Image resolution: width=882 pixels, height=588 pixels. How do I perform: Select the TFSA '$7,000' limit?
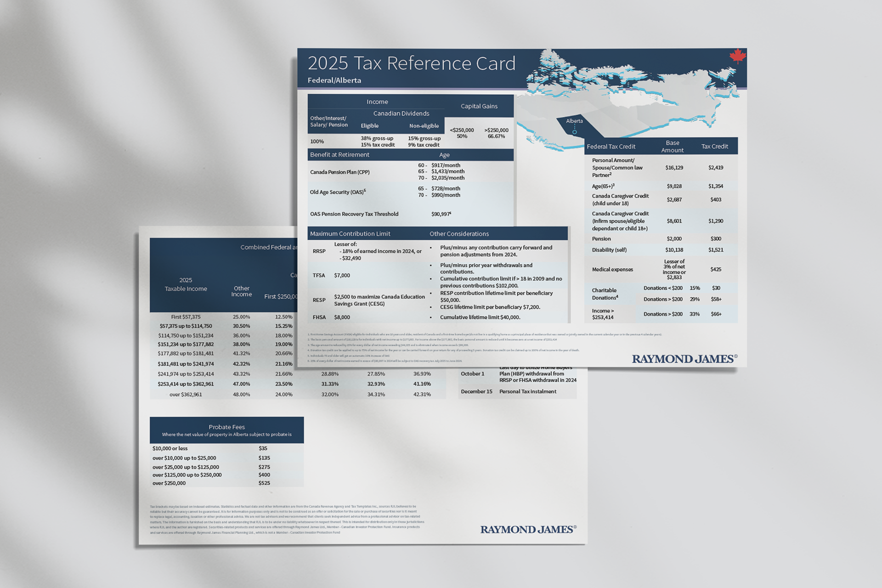point(342,276)
